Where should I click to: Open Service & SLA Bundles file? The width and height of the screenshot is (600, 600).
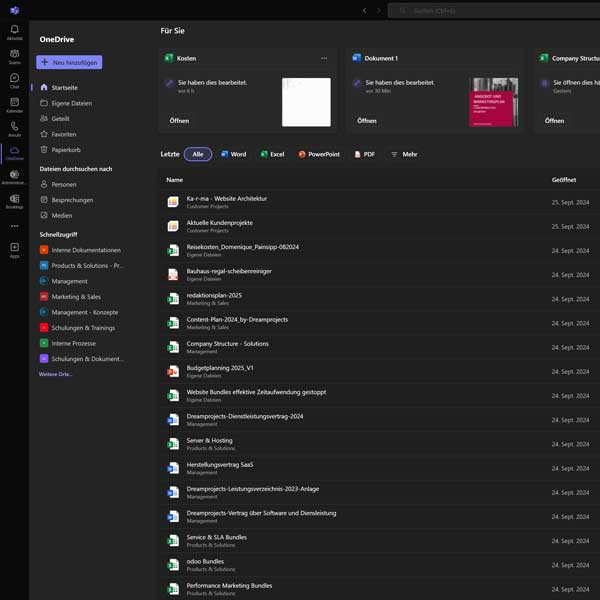click(217, 537)
